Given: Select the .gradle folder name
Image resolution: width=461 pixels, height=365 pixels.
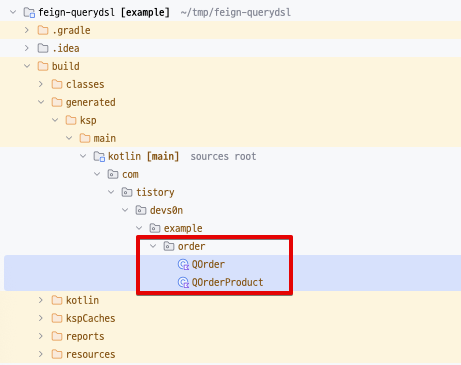Looking at the screenshot, I should 71,31.
